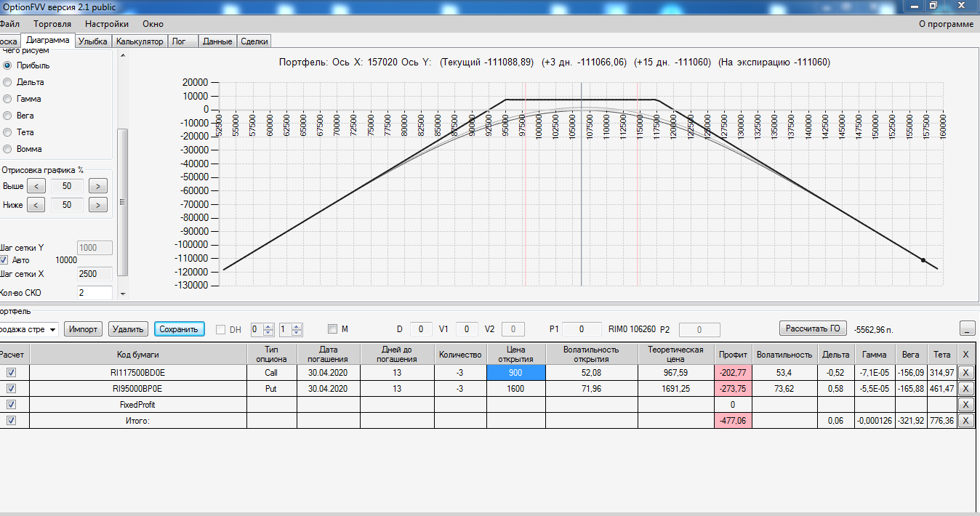The image size is (980, 516).
Task: Toggle the DH checkbox
Action: 221,329
